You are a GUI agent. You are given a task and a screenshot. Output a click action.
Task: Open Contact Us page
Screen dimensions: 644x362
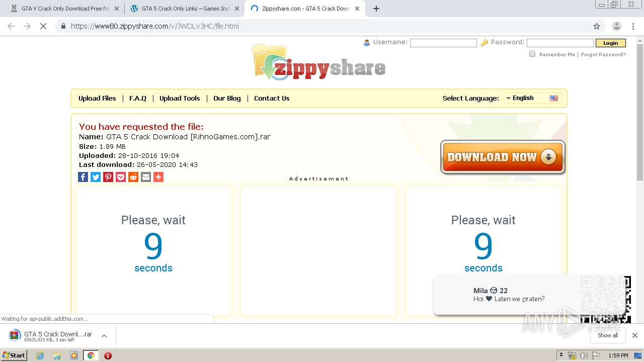(x=272, y=98)
